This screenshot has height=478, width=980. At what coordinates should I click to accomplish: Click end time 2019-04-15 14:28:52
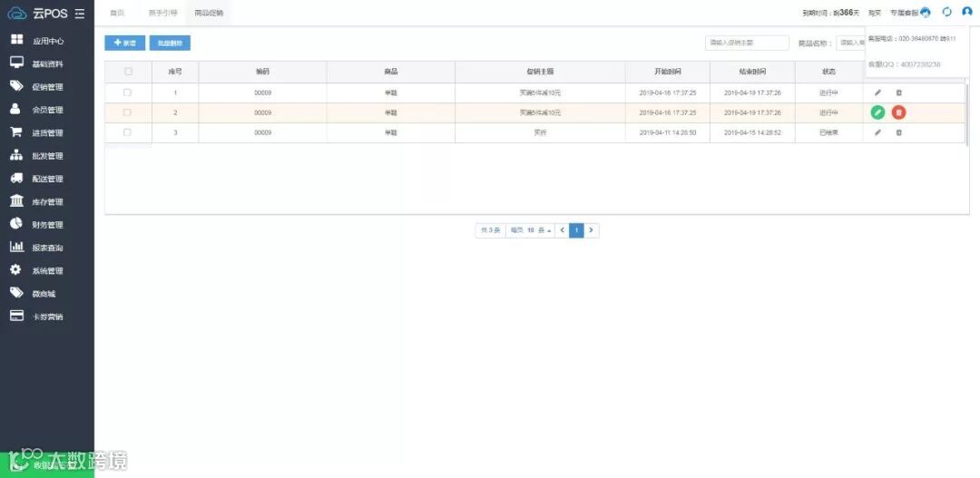click(x=752, y=132)
